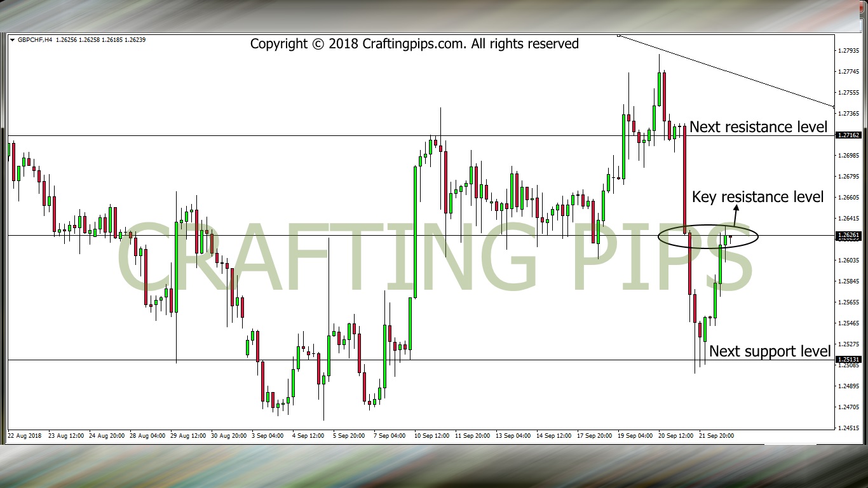Click the 1.26415 price scale value

point(850,218)
